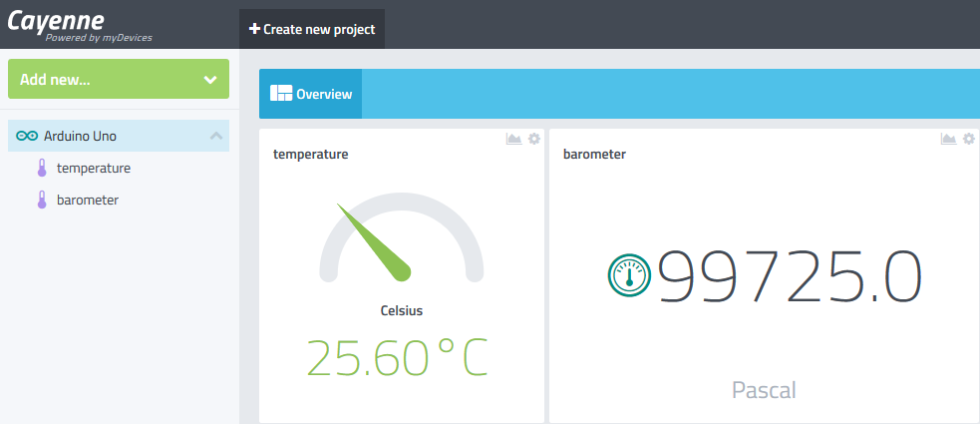
Task: Select barometer sensor in the sidebar
Action: [x=88, y=200]
